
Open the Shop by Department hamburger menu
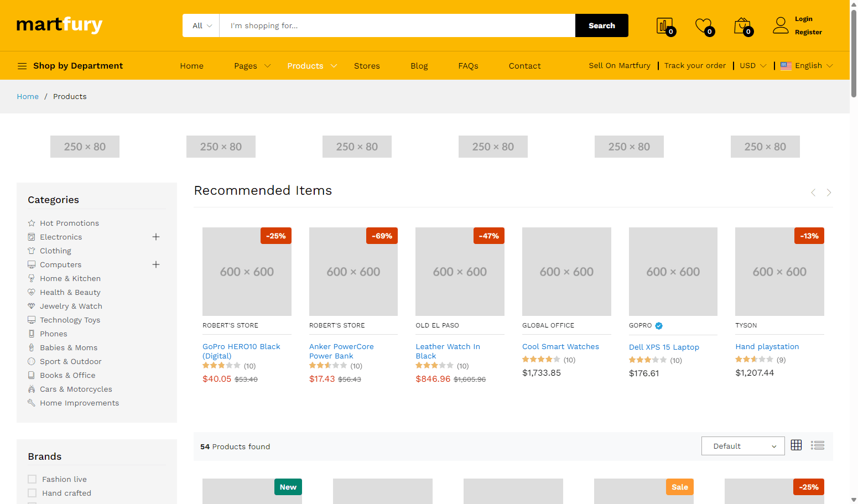pos(22,66)
